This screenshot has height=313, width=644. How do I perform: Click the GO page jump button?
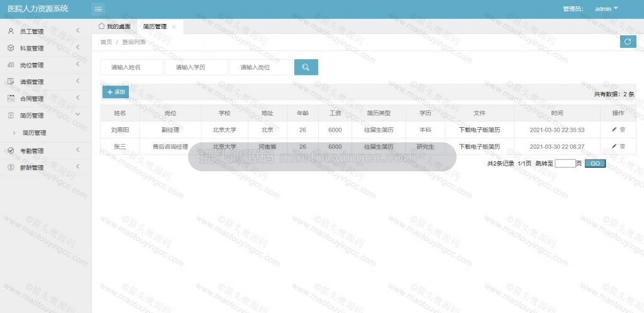595,163
